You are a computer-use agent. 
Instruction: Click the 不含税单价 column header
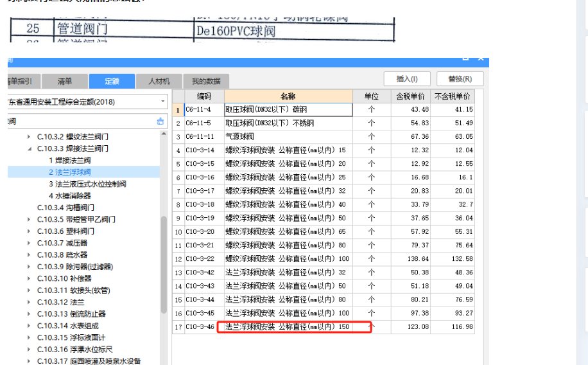453,96
